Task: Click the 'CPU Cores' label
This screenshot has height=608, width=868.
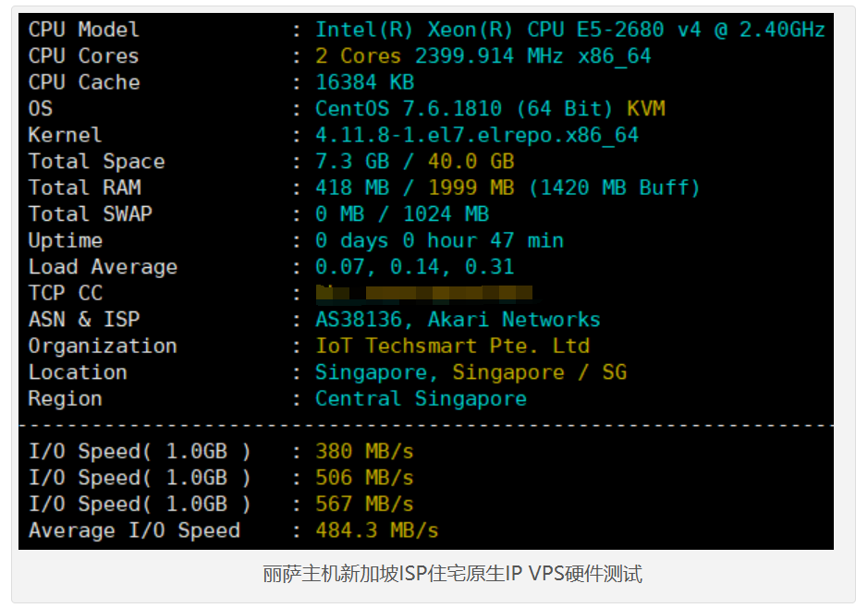Action: (x=83, y=56)
